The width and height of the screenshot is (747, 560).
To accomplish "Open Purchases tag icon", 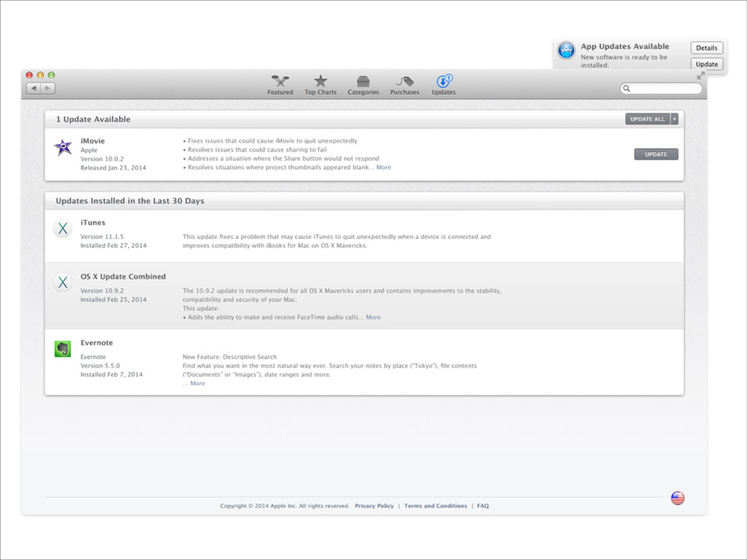I will coord(404,81).
